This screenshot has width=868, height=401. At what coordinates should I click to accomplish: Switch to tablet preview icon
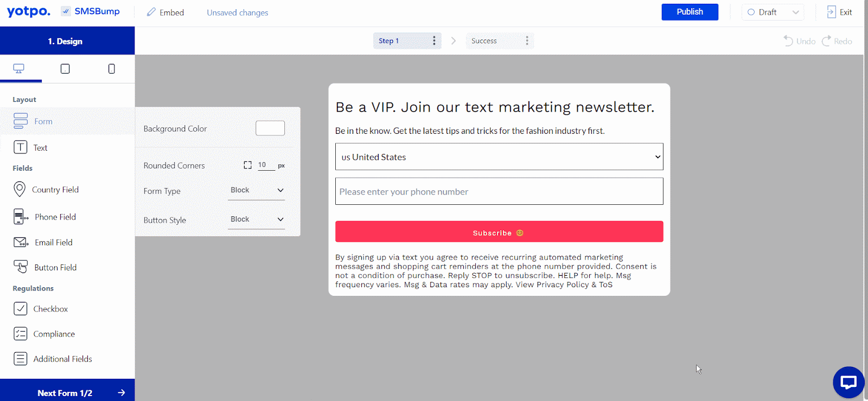65,69
